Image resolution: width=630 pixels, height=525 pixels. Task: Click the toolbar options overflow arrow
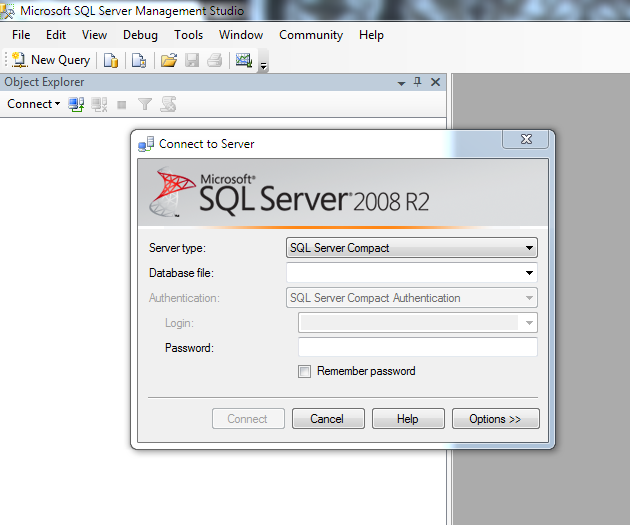pos(263,66)
